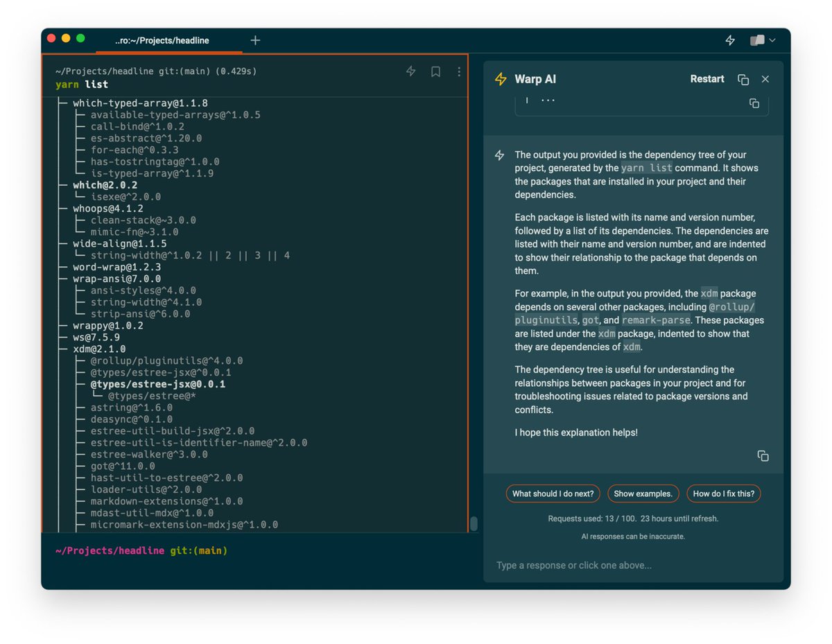
Task: Focus the "Type a response" input field
Action: (633, 566)
